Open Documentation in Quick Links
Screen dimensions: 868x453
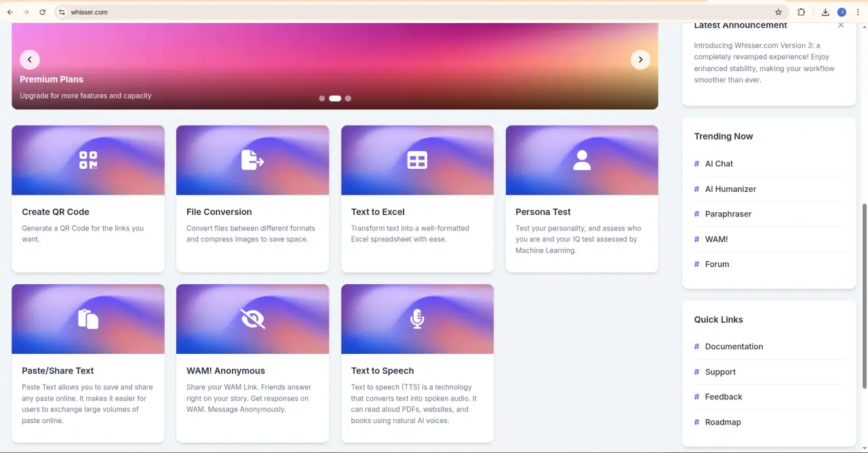pyautogui.click(x=734, y=346)
